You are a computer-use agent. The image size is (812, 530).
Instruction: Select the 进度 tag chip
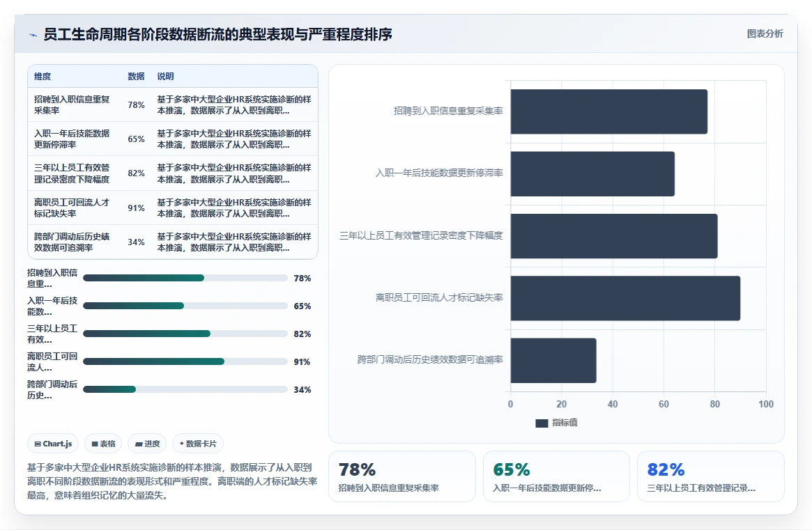[147, 444]
